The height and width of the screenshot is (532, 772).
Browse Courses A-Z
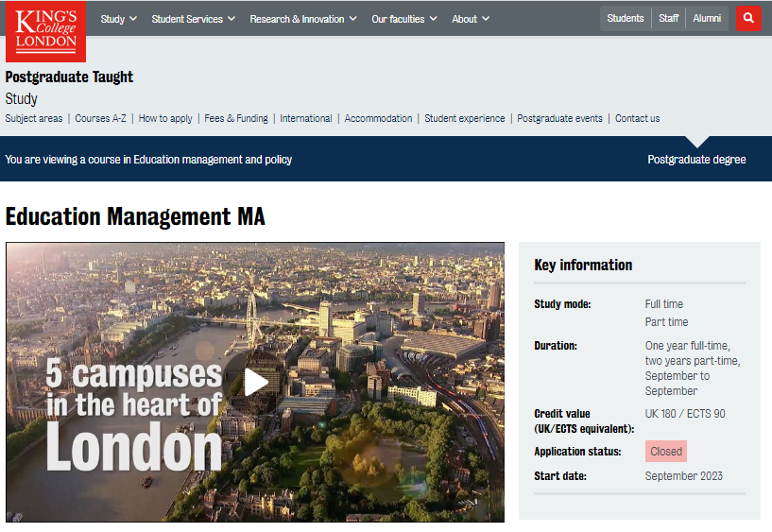click(100, 118)
